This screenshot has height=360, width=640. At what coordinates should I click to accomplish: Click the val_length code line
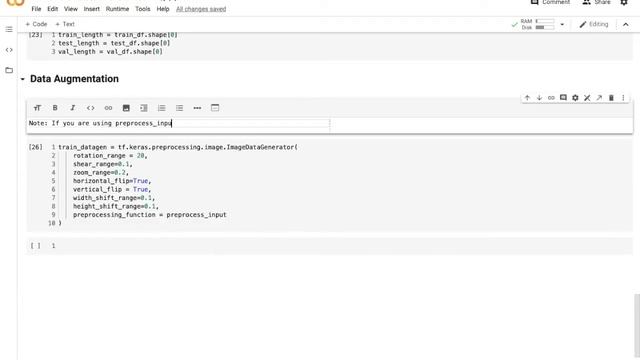click(110, 52)
